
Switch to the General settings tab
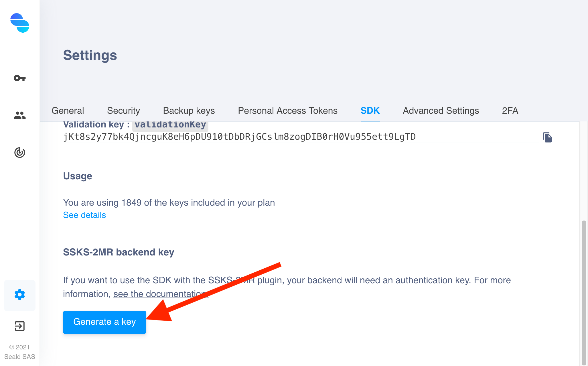(x=68, y=111)
